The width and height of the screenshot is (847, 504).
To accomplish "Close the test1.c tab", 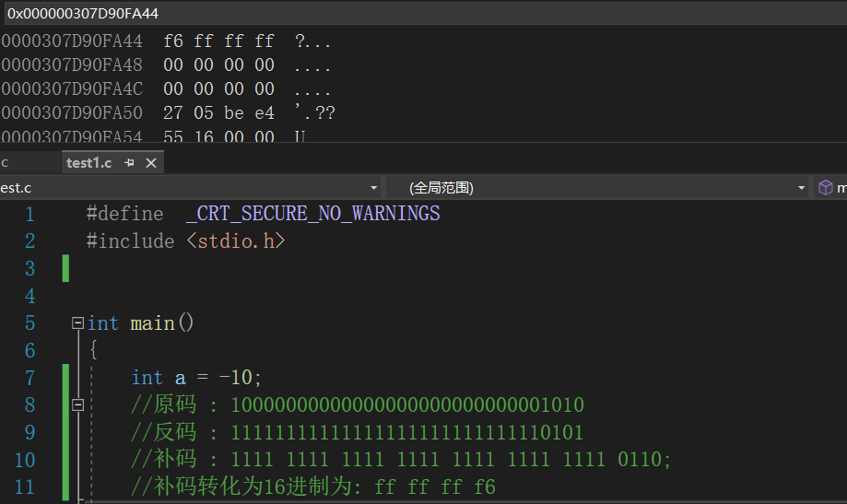I will point(151,162).
